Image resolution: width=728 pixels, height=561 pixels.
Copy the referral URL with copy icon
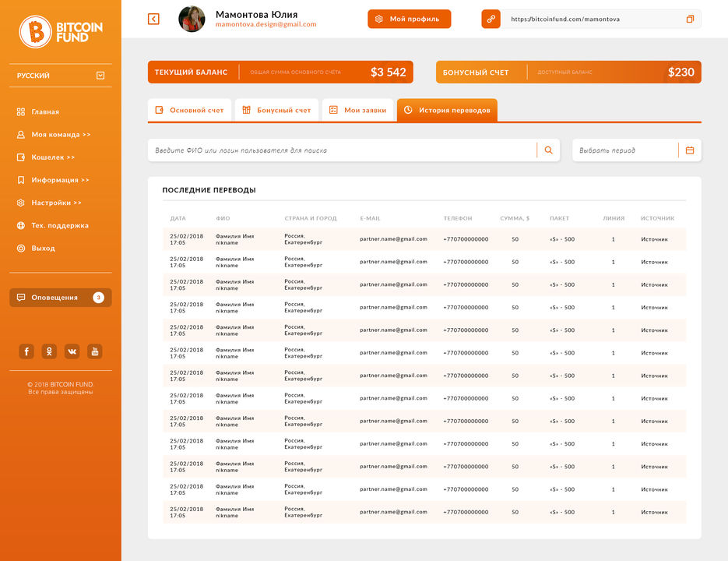[690, 19]
